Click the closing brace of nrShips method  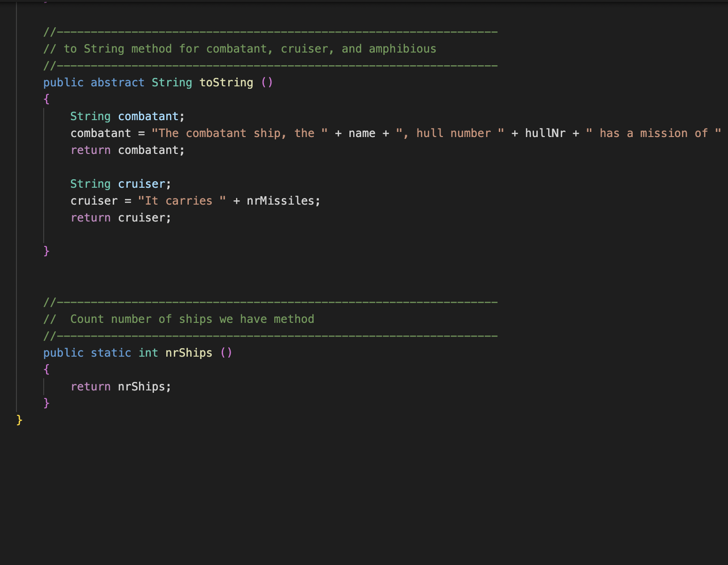[46, 403]
